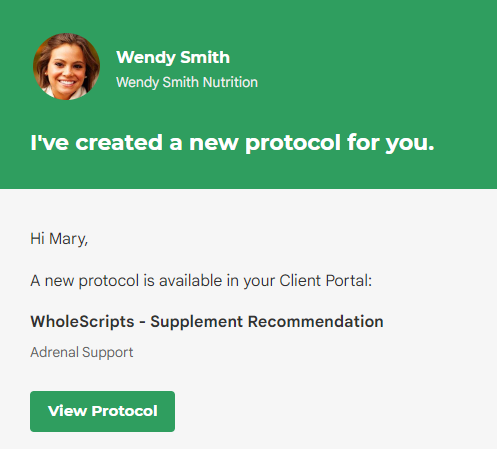Click the 'Hi Mary,' greeting line
The height and width of the screenshot is (449, 497).
59,239
